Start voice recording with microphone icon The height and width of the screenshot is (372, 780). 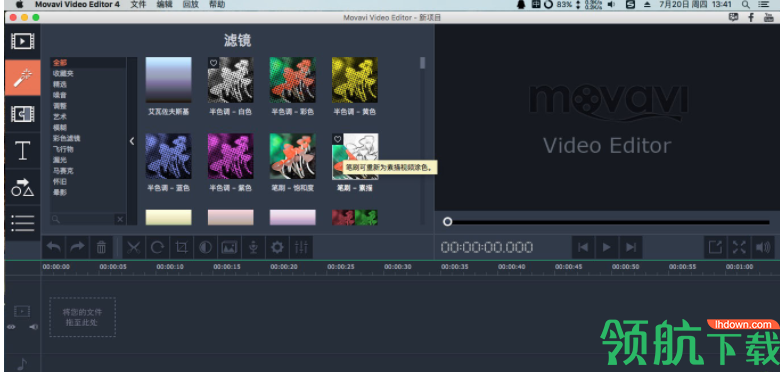[253, 247]
